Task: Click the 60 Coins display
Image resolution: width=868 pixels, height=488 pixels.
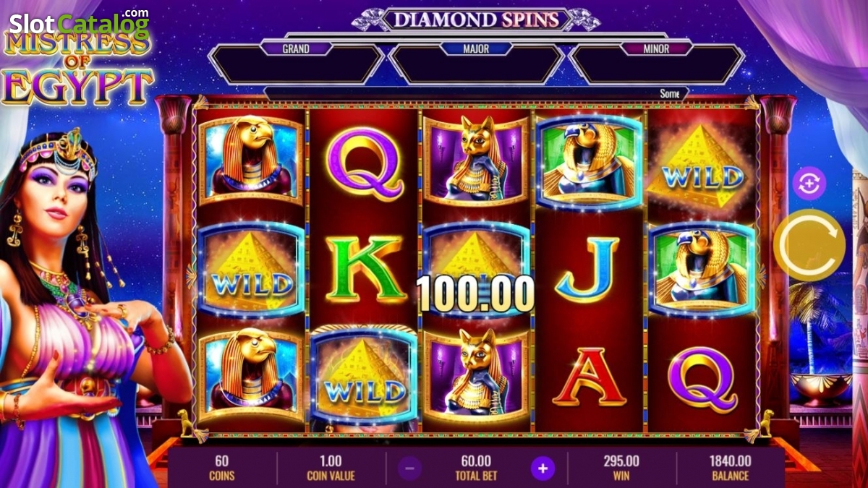Action: click(x=223, y=468)
